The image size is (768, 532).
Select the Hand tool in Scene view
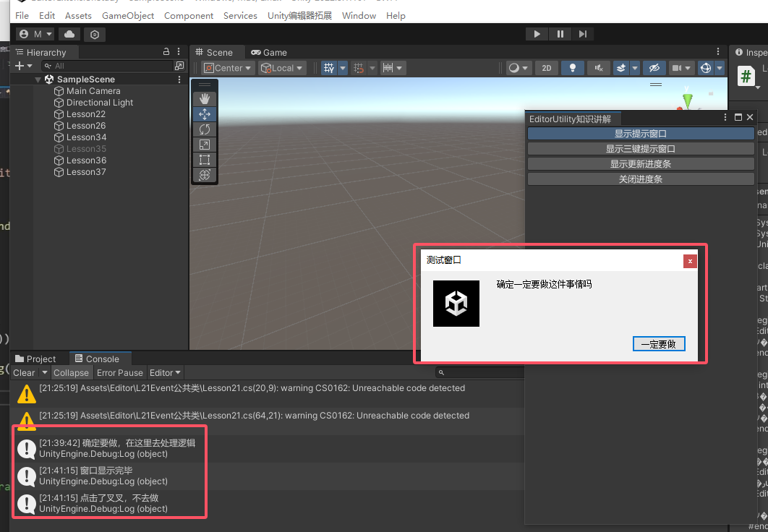pyautogui.click(x=205, y=98)
